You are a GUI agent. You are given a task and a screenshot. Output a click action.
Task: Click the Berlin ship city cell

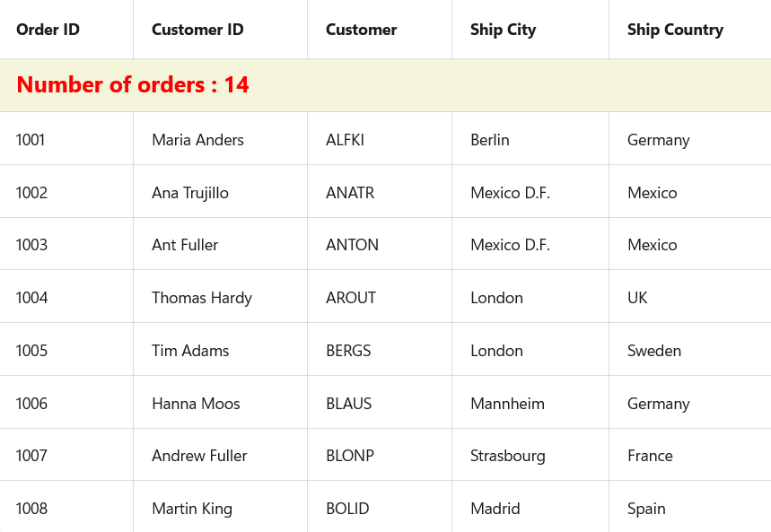490,140
